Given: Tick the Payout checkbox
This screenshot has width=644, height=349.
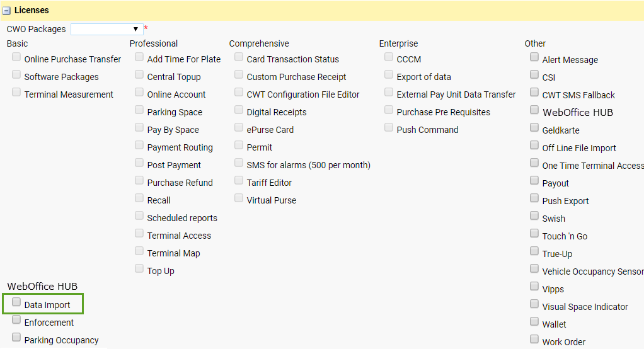Looking at the screenshot, I should point(534,180).
